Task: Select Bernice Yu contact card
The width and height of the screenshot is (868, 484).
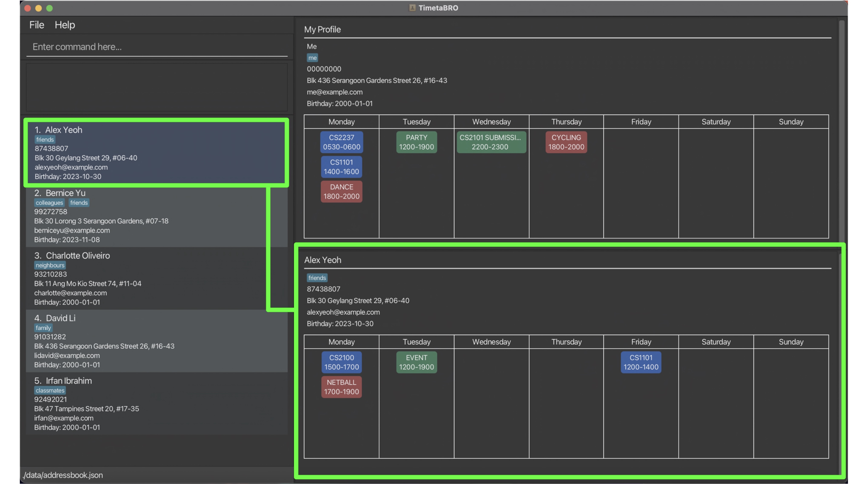Action: tap(157, 216)
